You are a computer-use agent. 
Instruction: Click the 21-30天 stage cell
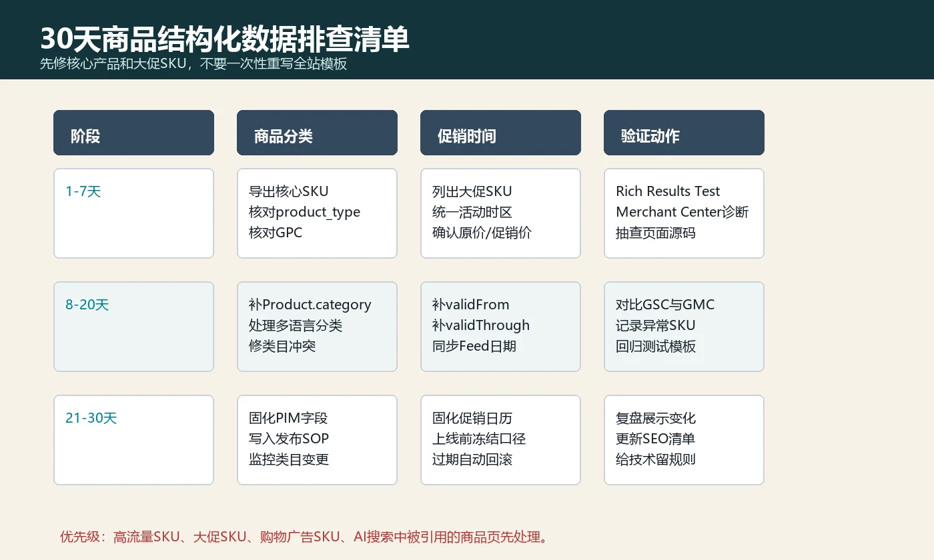pyautogui.click(x=133, y=440)
